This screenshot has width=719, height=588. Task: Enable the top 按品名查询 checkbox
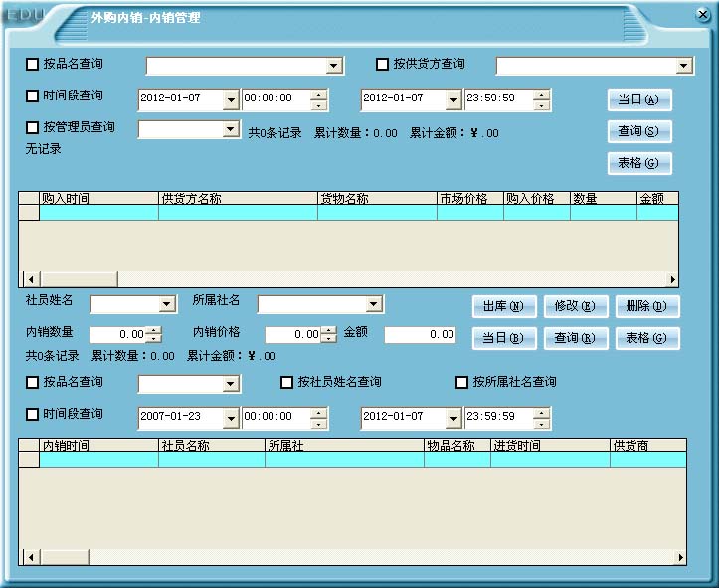[x=32, y=65]
